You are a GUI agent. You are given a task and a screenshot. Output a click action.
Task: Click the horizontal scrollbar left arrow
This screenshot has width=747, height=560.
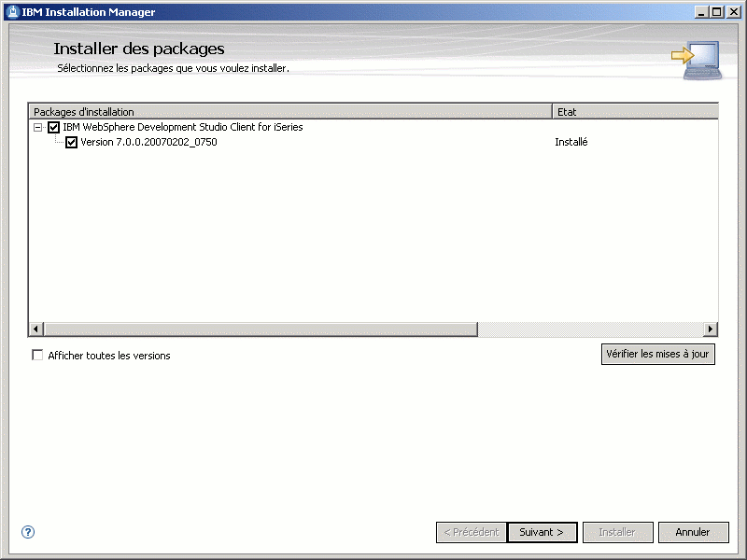(36, 329)
